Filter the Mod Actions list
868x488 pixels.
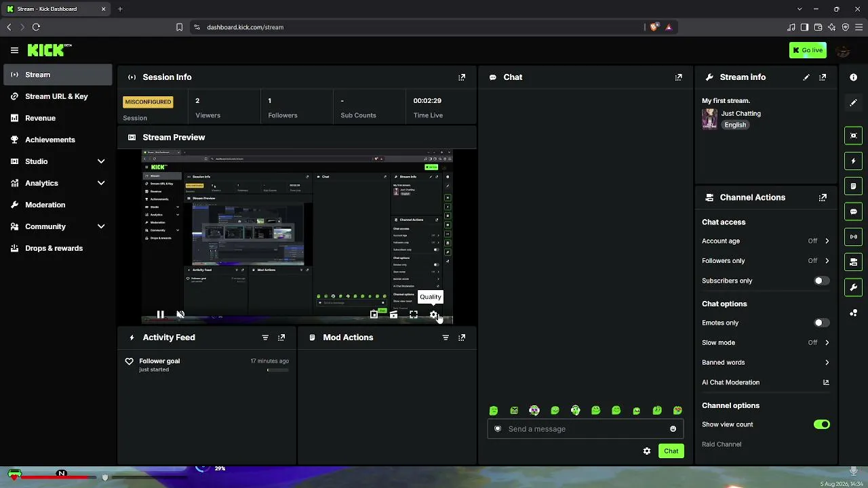446,338
